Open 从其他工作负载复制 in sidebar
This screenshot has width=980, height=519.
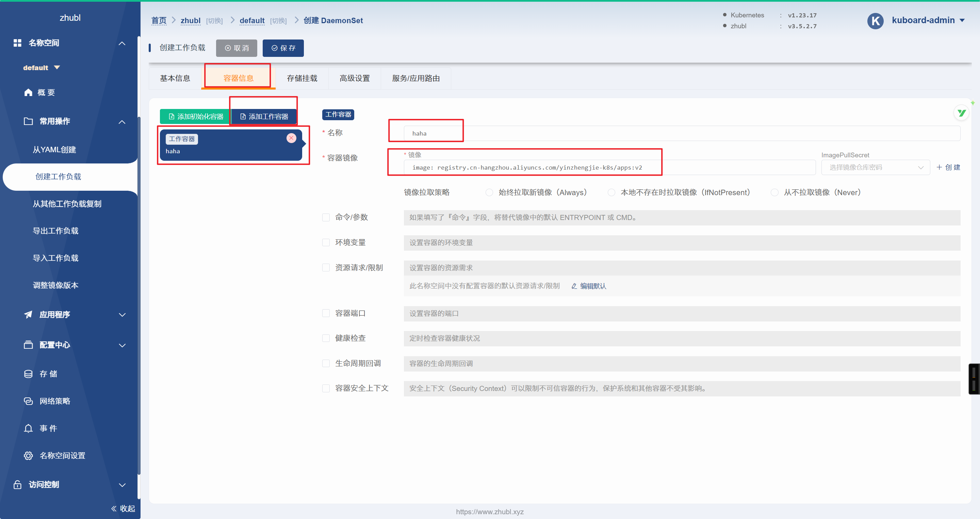(x=67, y=204)
